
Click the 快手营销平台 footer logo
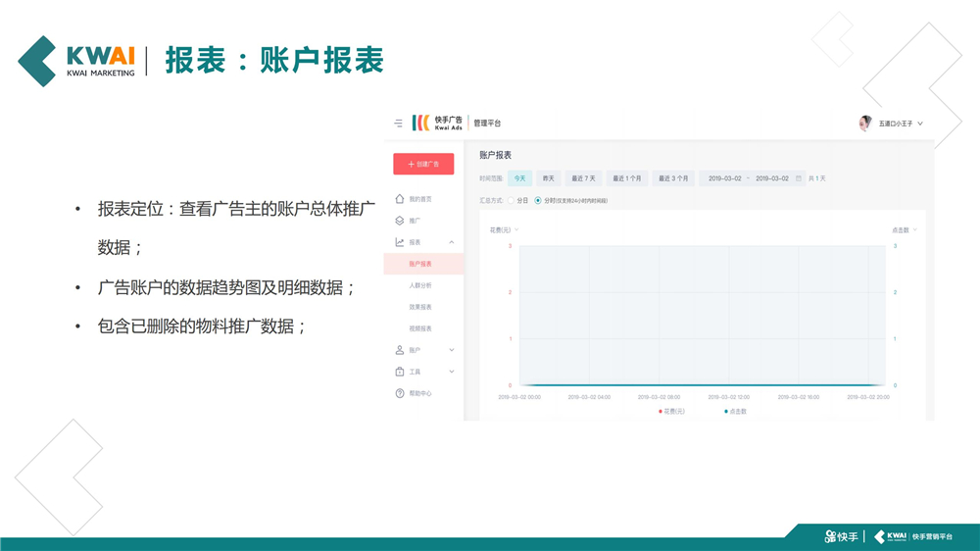pos(913,536)
